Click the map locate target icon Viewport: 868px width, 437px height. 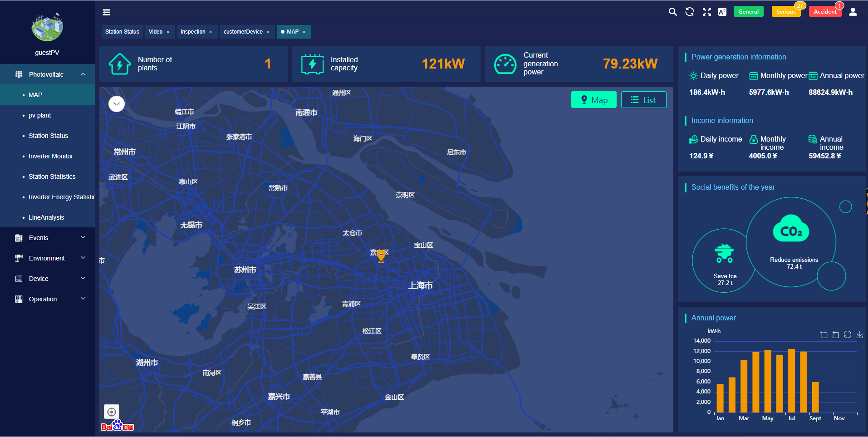112,412
